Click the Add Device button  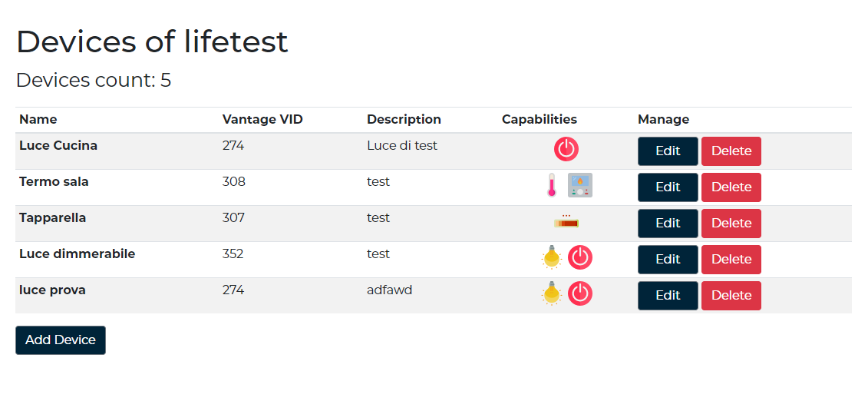pyautogui.click(x=61, y=340)
